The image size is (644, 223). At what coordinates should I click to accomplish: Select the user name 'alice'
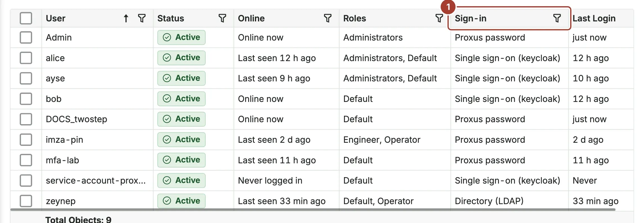pyautogui.click(x=55, y=58)
